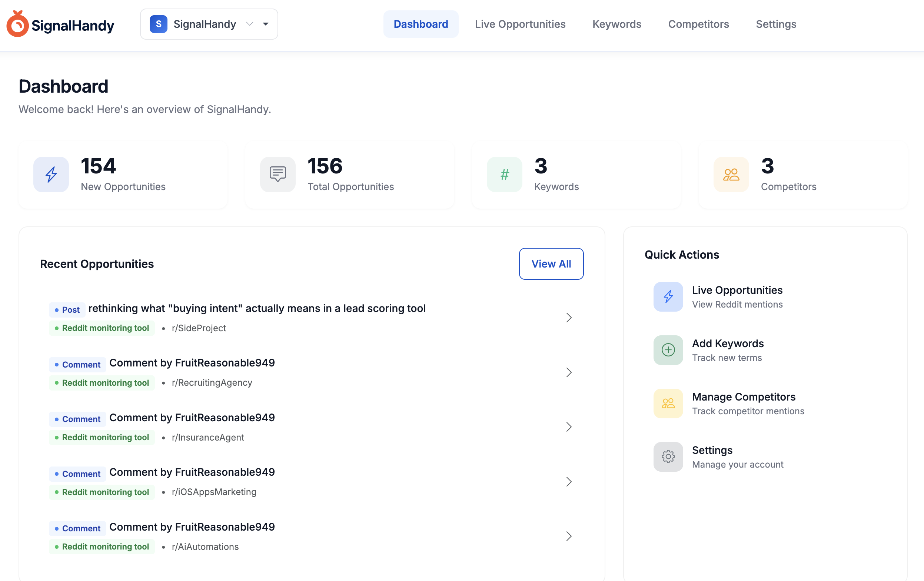Click the Post badge on first opportunity
This screenshot has height=581, width=924.
67,310
